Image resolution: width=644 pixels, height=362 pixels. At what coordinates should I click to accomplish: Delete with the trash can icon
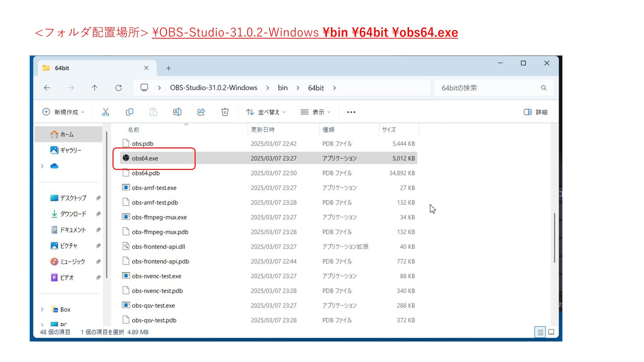point(225,112)
